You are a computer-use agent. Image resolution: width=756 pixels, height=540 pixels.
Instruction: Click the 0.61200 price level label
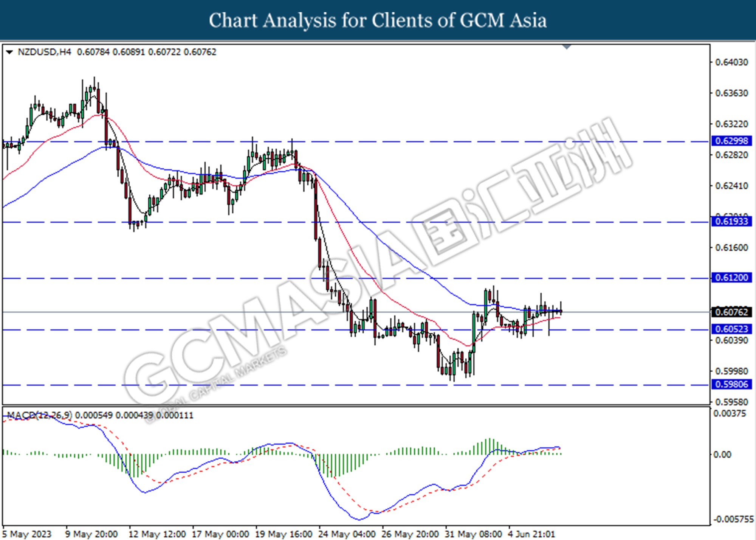[x=732, y=278]
